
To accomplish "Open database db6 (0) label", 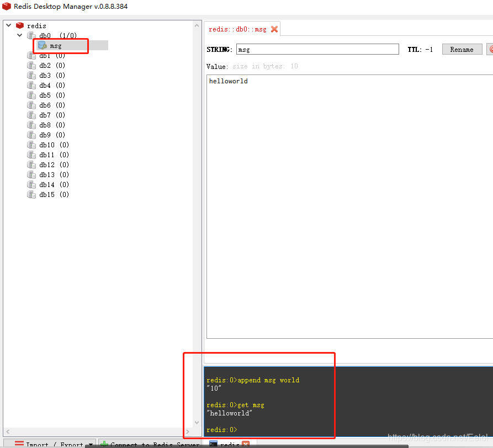I will (x=52, y=105).
